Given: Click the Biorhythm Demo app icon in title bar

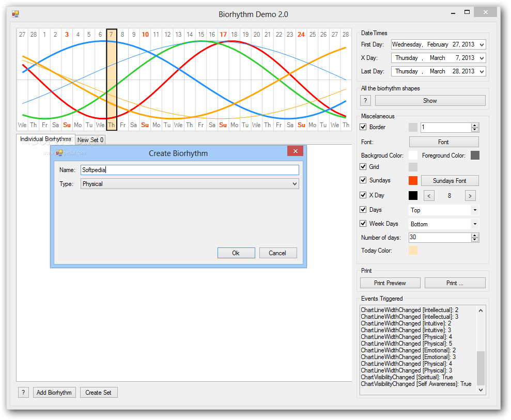Looking at the screenshot, I should (16, 14).
